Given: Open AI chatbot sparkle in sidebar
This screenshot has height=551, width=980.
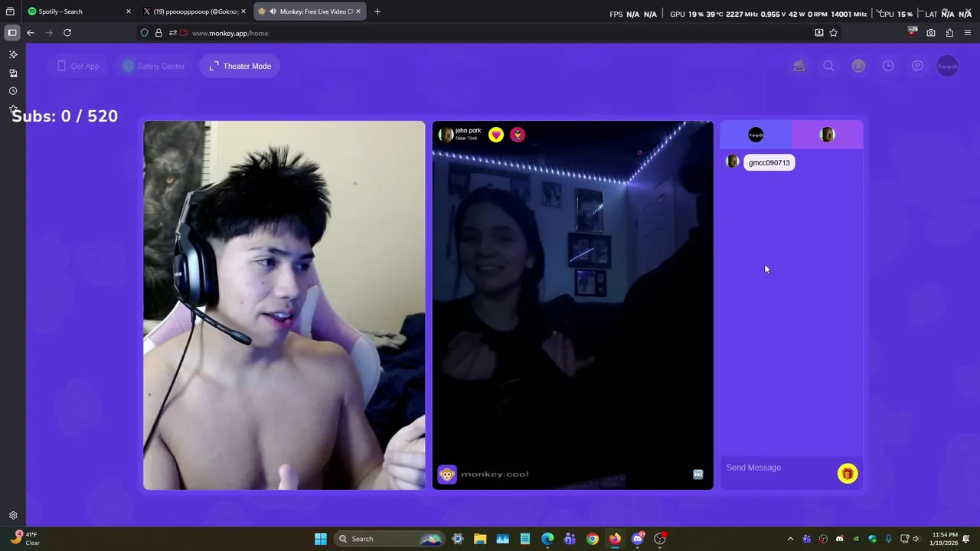Looking at the screenshot, I should [x=13, y=55].
